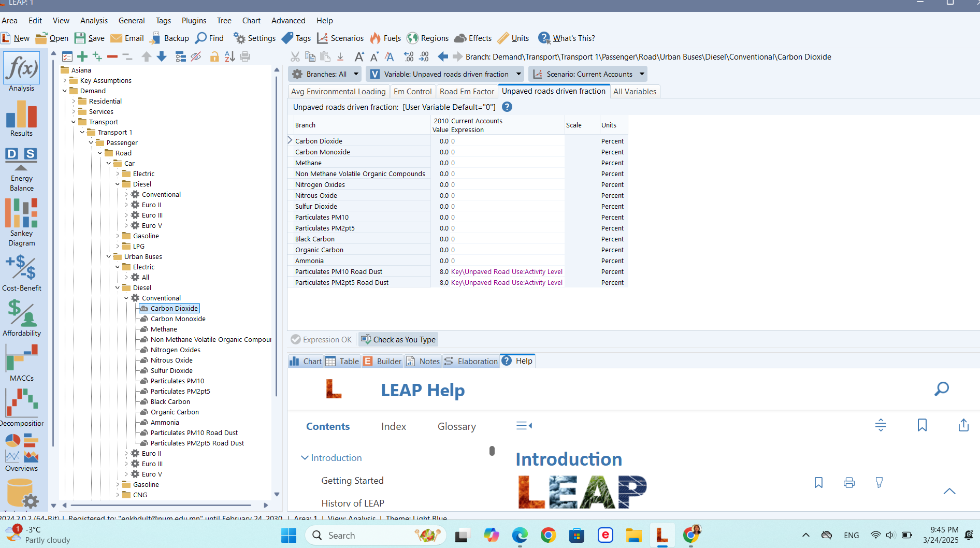Click the help contents scrollbar thumb

pyautogui.click(x=492, y=451)
